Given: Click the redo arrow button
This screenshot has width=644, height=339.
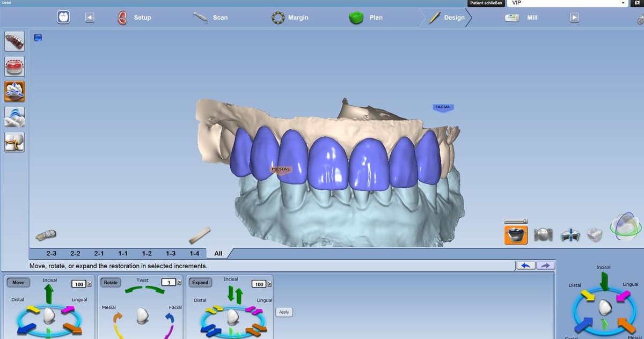Looking at the screenshot, I should 546,266.
